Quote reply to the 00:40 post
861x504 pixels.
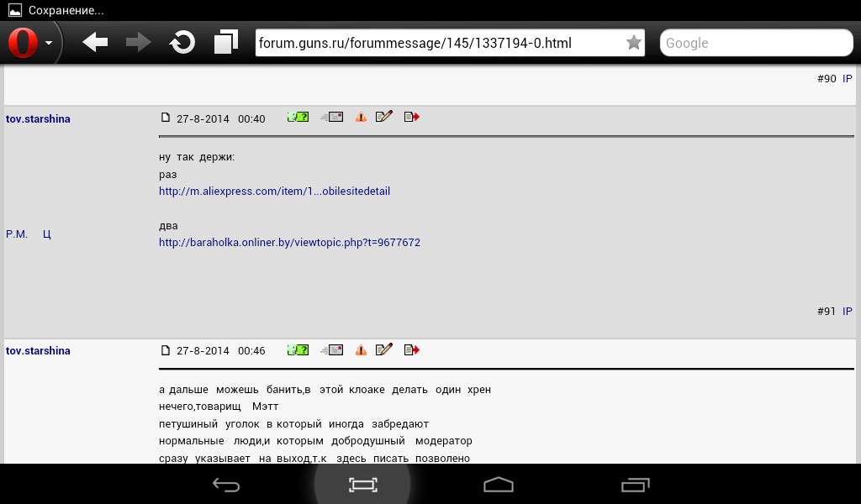(411, 118)
